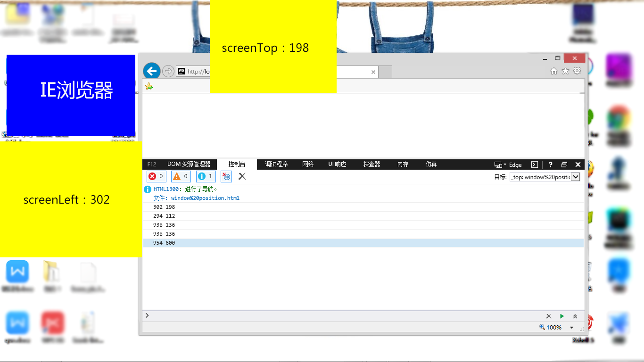
Task: Open the developer tools help question mark
Action: [x=550, y=165]
